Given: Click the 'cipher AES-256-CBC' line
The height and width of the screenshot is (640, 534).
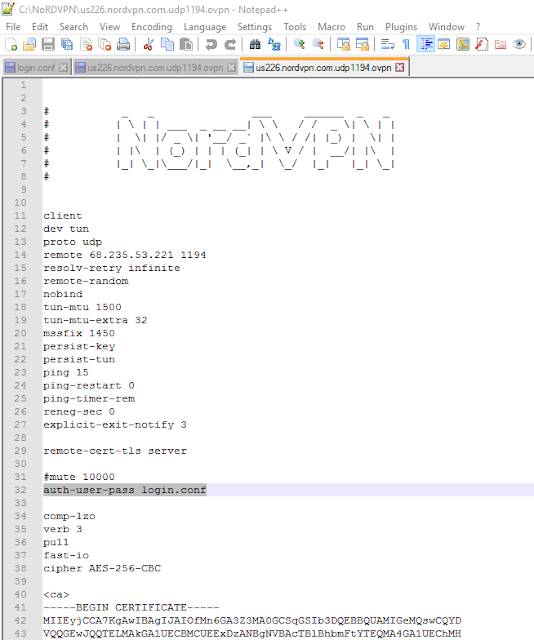Looking at the screenshot, I should (x=102, y=568).
